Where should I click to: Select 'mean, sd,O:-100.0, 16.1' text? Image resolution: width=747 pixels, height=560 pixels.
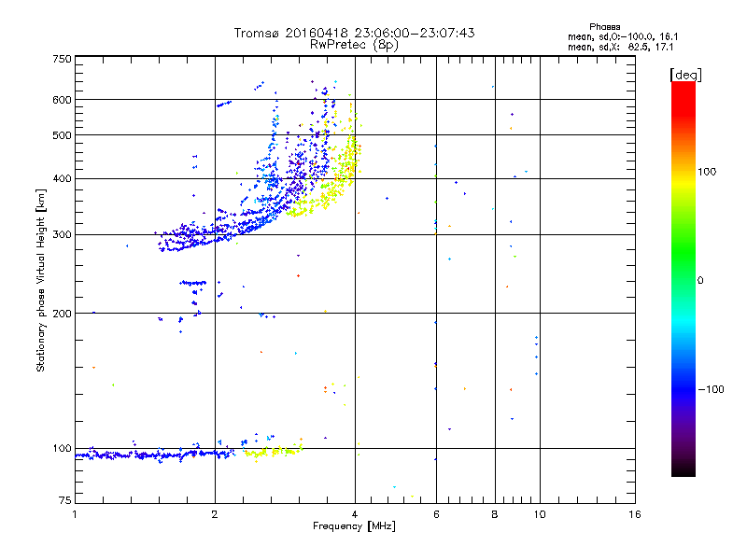[623, 36]
